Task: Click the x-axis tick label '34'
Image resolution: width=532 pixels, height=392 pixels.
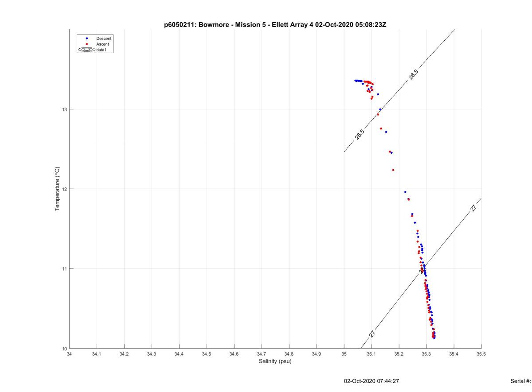Action: pos(69,354)
